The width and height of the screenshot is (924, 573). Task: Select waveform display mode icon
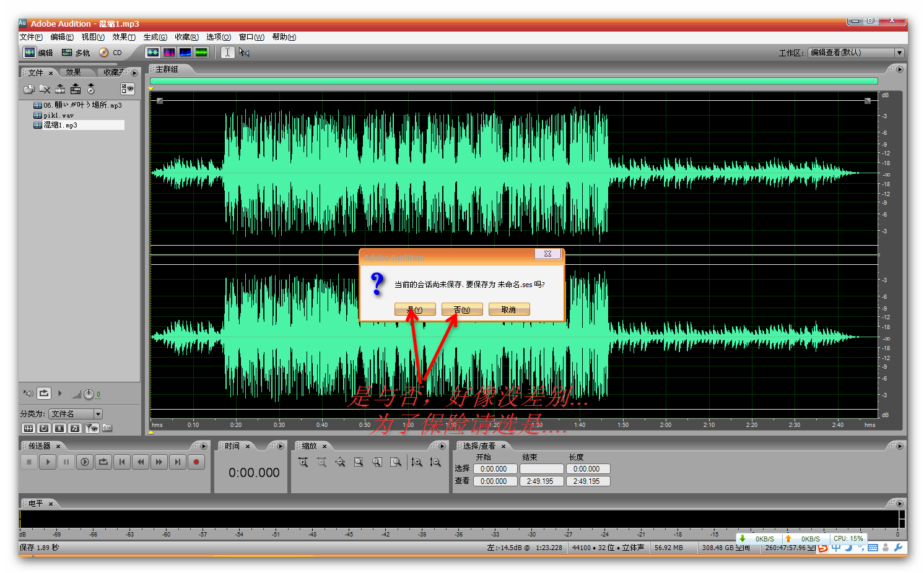pyautogui.click(x=153, y=53)
